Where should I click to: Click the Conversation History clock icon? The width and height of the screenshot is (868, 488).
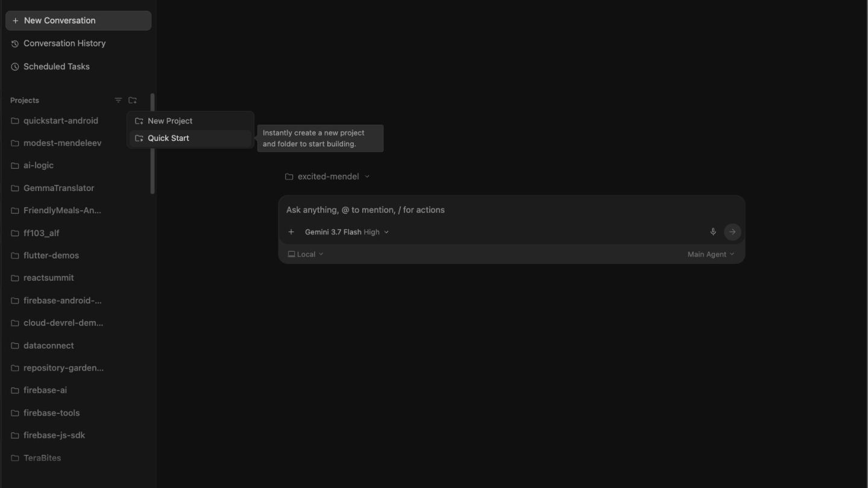(15, 44)
